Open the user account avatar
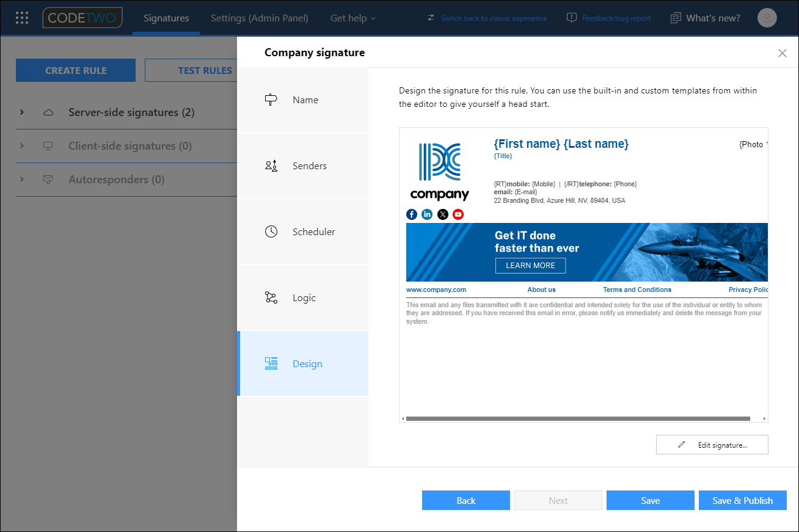The width and height of the screenshot is (799, 532). click(767, 18)
